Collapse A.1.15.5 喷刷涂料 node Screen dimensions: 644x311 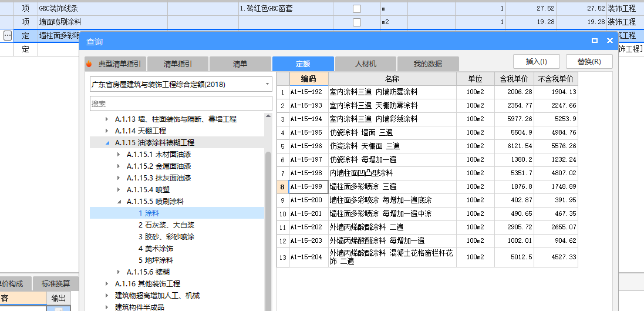119,202
